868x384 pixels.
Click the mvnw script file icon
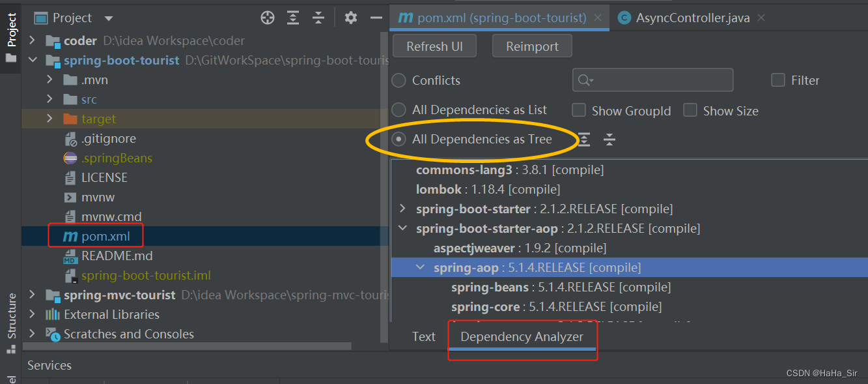tap(70, 197)
